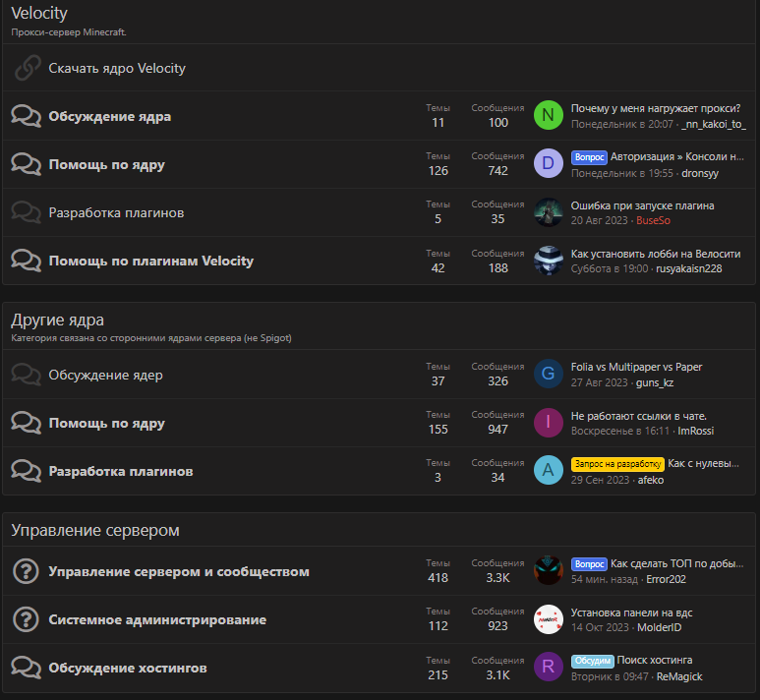Open thread Установка панели на вдс

[x=631, y=612]
